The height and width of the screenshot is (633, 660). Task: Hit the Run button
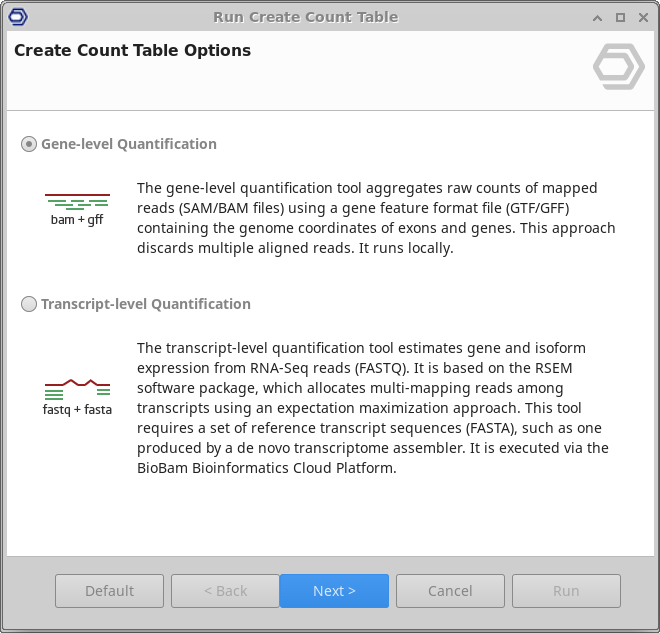click(566, 591)
